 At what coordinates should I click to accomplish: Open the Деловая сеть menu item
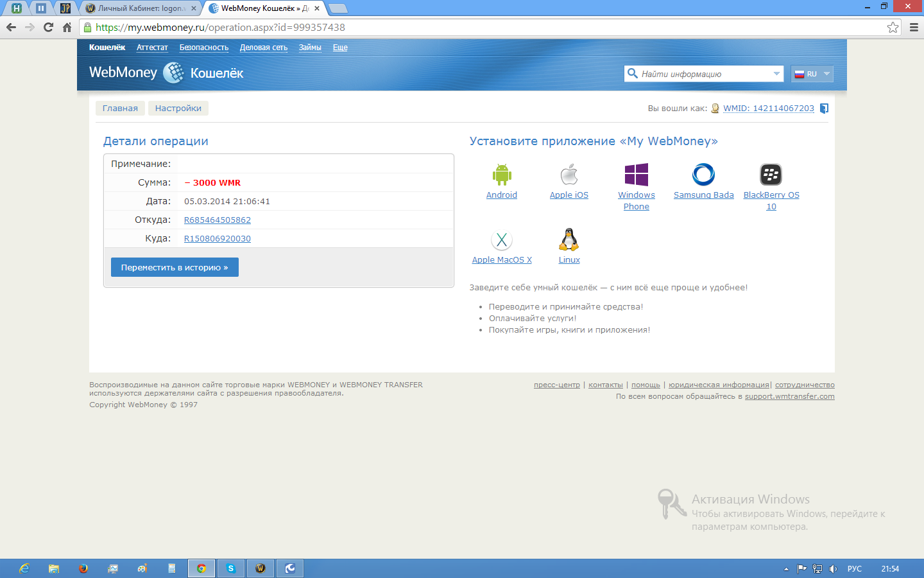pyautogui.click(x=264, y=48)
